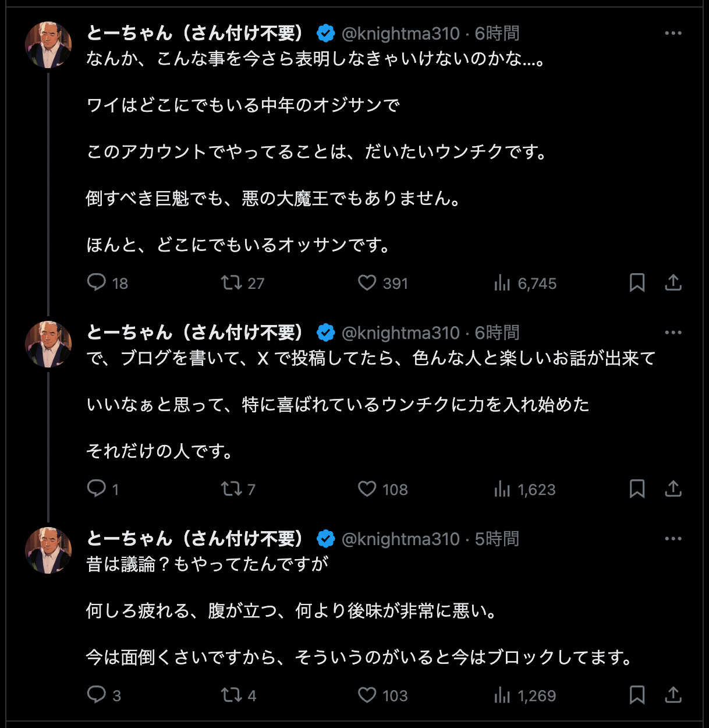Repost the tweet with 4 reposts
709x728 pixels.
pyautogui.click(x=231, y=695)
